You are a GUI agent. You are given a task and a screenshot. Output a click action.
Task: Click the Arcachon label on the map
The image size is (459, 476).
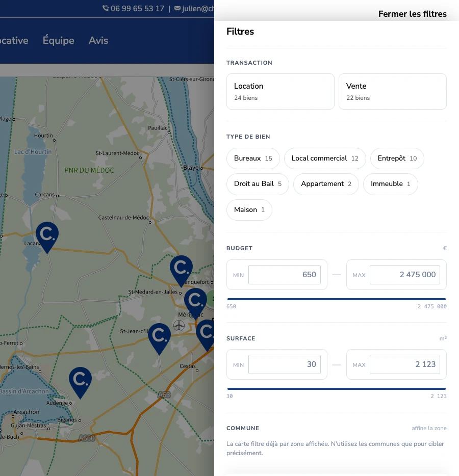coord(27,412)
